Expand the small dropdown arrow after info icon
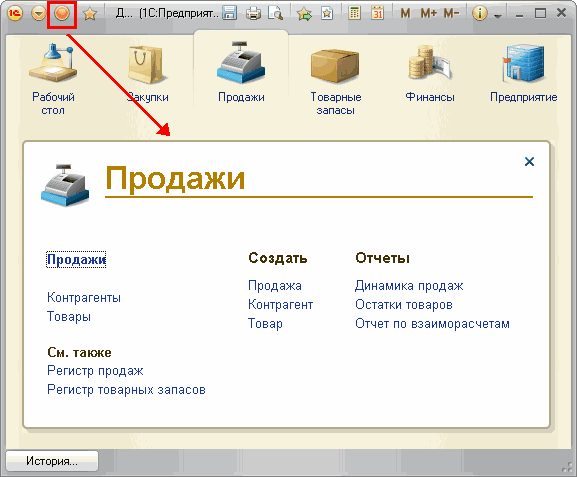Screen dimensions: 577x477 tap(497, 15)
